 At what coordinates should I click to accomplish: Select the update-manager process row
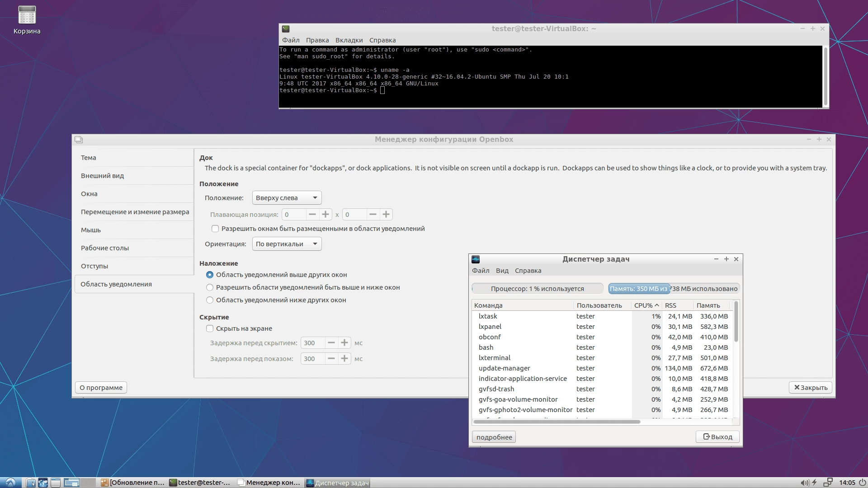(x=602, y=368)
